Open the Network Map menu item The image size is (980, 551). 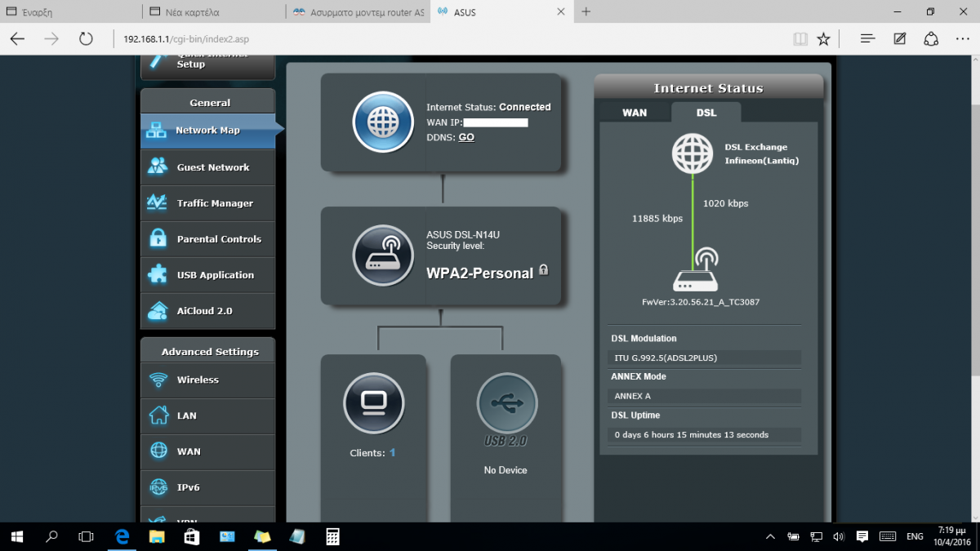(x=207, y=131)
